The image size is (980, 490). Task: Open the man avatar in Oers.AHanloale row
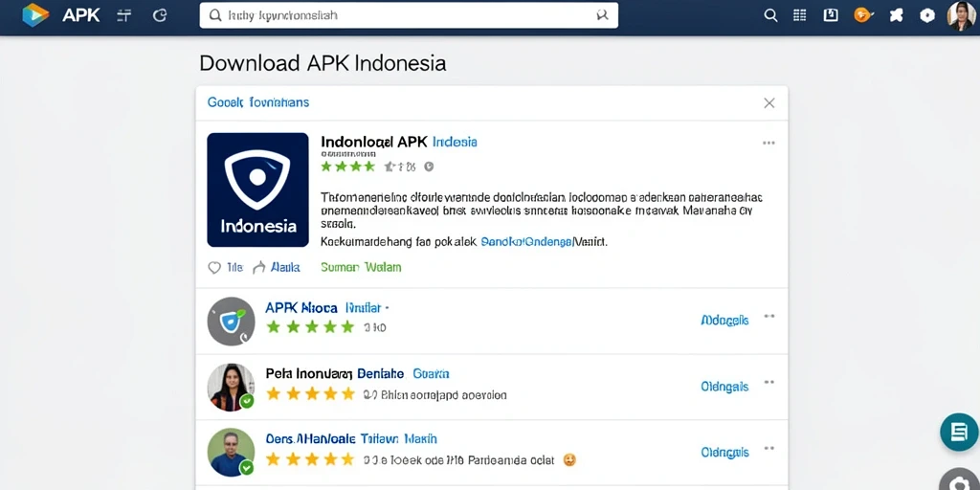(232, 453)
